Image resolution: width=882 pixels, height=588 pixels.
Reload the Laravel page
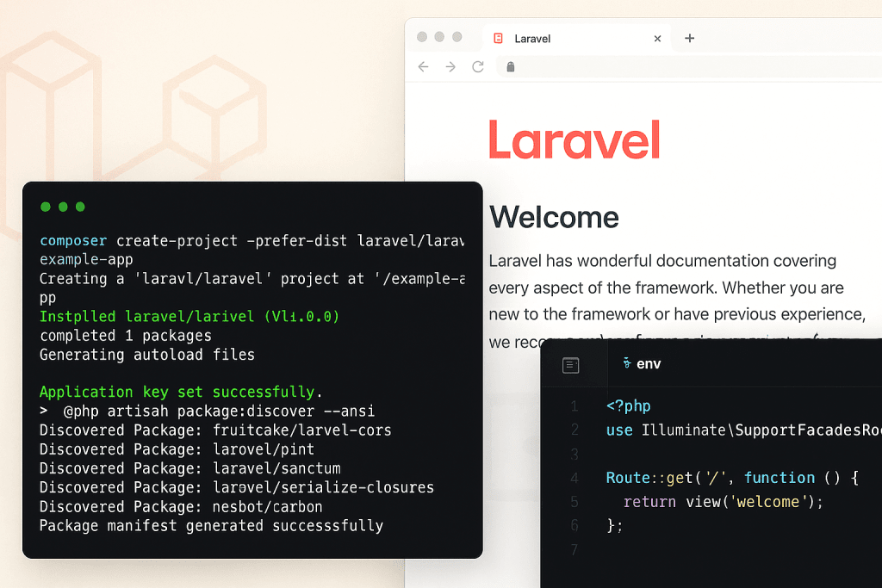pyautogui.click(x=478, y=67)
